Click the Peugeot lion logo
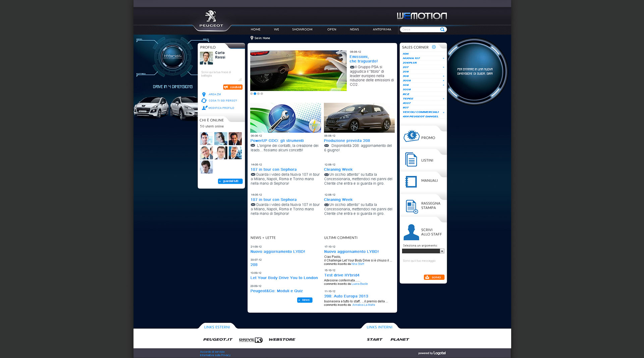 [x=211, y=16]
